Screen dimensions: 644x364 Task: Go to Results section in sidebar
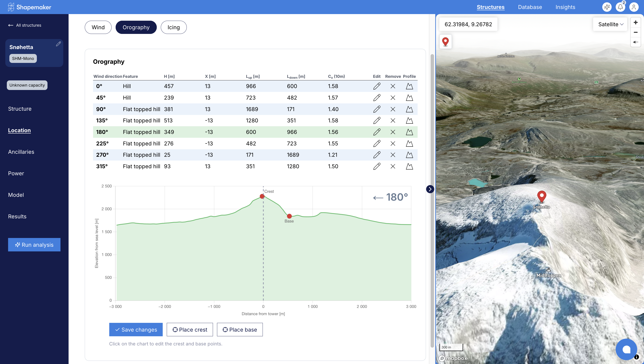pos(17,216)
